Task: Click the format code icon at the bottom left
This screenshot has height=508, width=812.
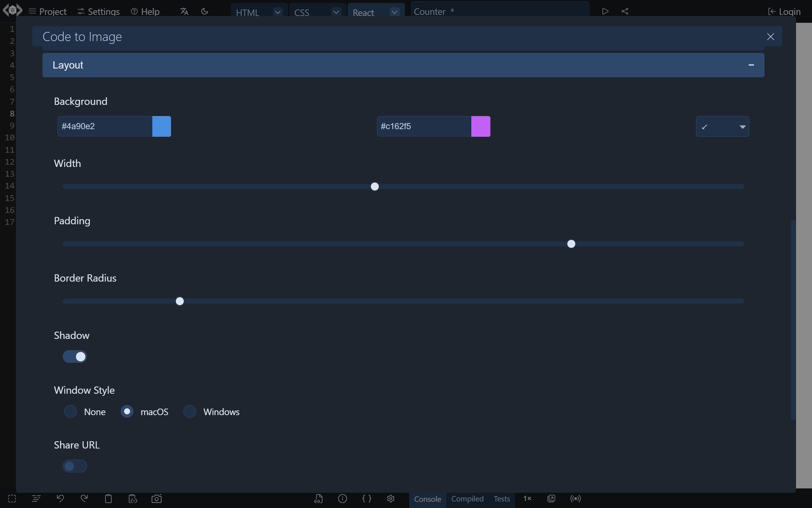Action: pyautogui.click(x=36, y=499)
